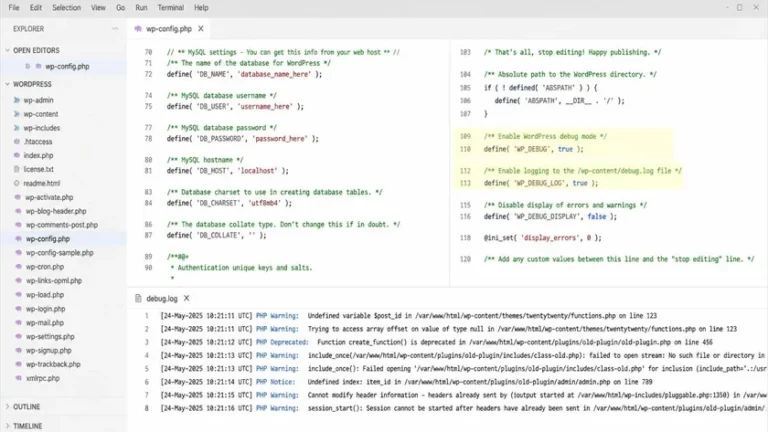Switch to the wp-config.php editor tab
The width and height of the screenshot is (768, 432).
pos(168,29)
